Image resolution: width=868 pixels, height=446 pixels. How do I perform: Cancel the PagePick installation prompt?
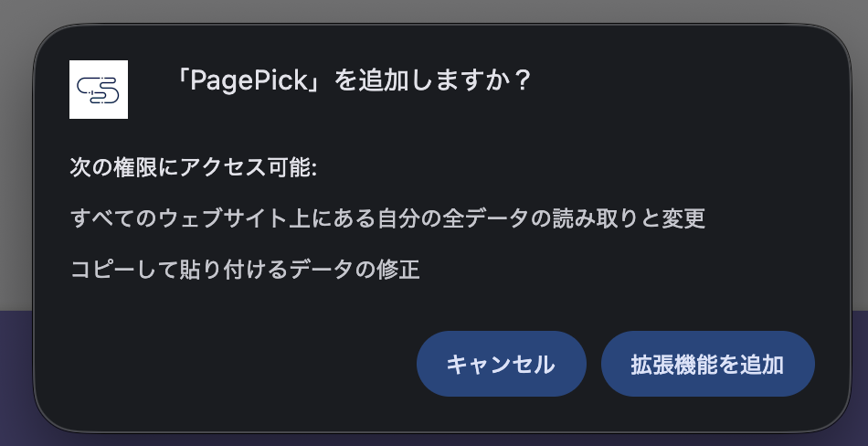click(501, 364)
